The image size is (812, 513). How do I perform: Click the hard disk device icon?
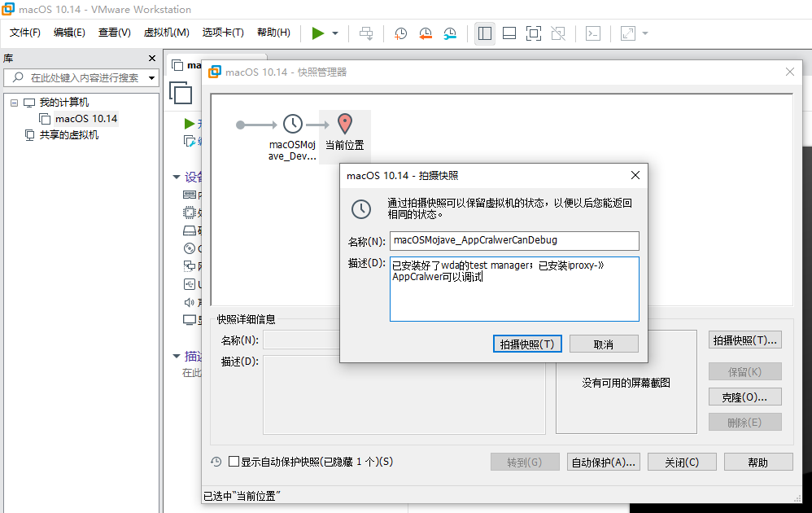coord(190,230)
